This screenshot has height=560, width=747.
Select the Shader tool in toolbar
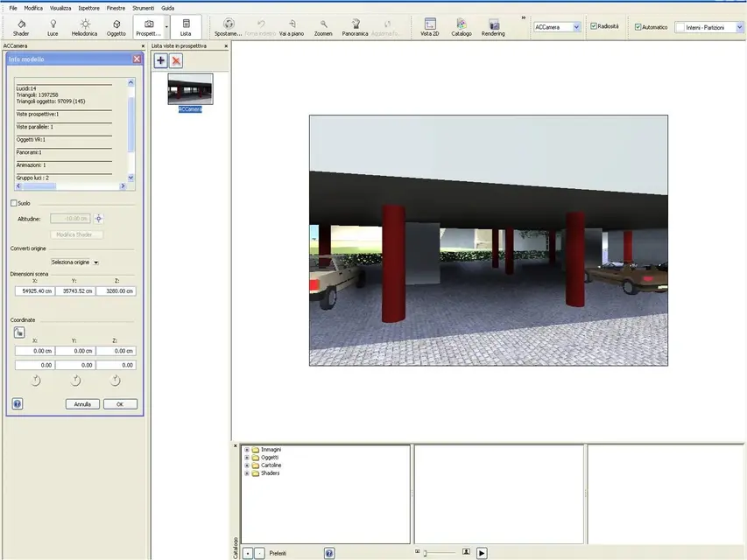coord(20,27)
